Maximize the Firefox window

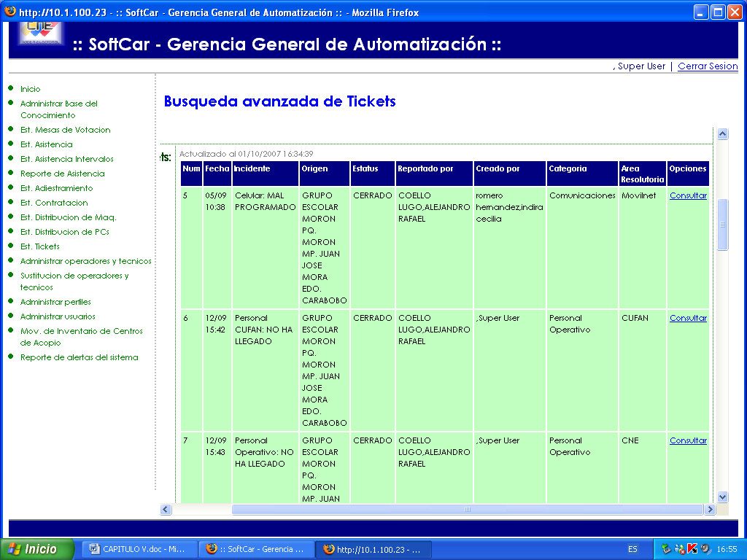click(718, 12)
